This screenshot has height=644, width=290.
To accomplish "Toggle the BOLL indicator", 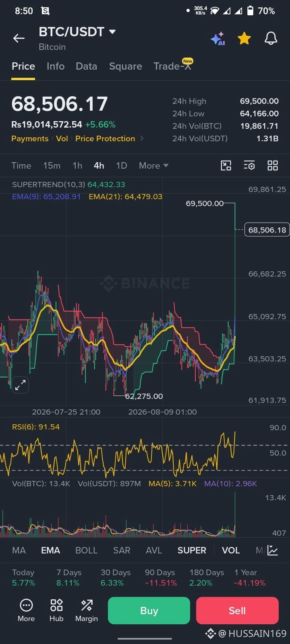I will pos(86,550).
